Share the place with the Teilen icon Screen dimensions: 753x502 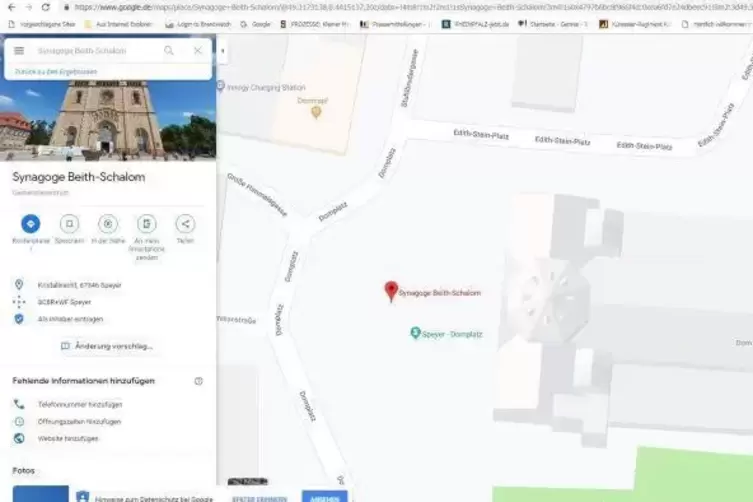pos(185,224)
